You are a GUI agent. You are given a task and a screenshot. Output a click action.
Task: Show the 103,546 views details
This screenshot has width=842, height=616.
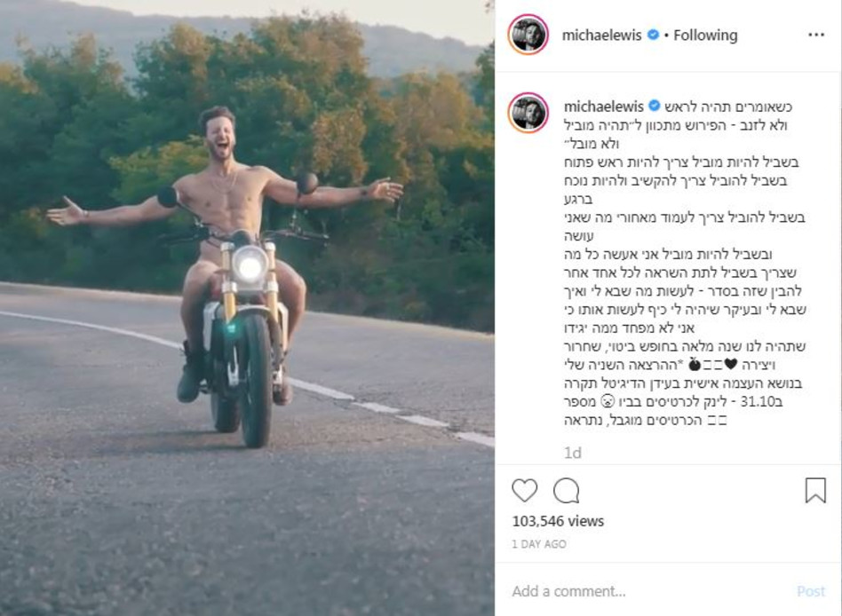[558, 521]
